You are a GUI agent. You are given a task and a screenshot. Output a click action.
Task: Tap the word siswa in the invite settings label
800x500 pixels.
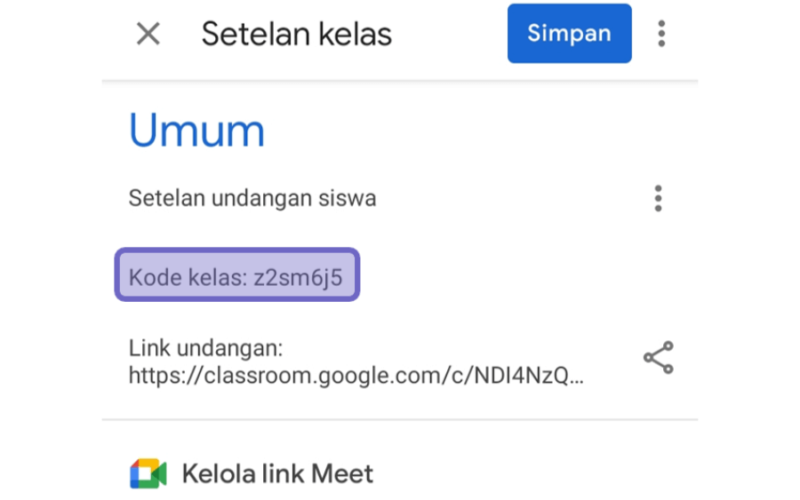click(x=347, y=198)
